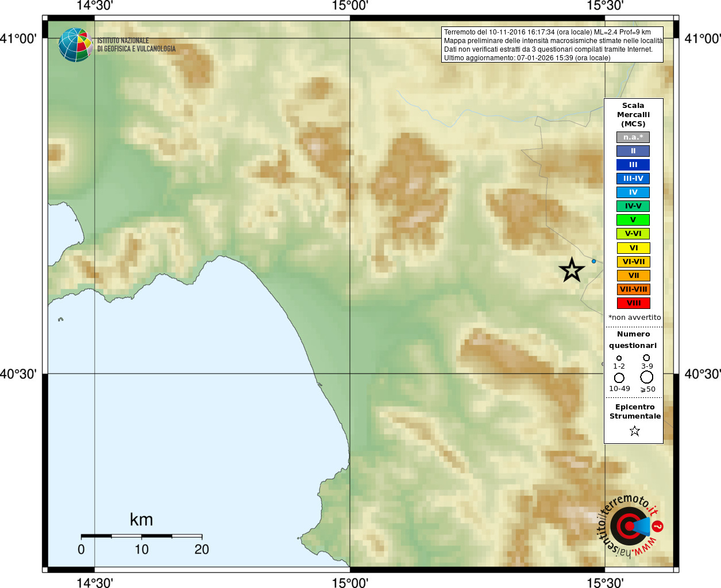Click top axis label 15°00'
721x588 pixels.
(x=350, y=6)
